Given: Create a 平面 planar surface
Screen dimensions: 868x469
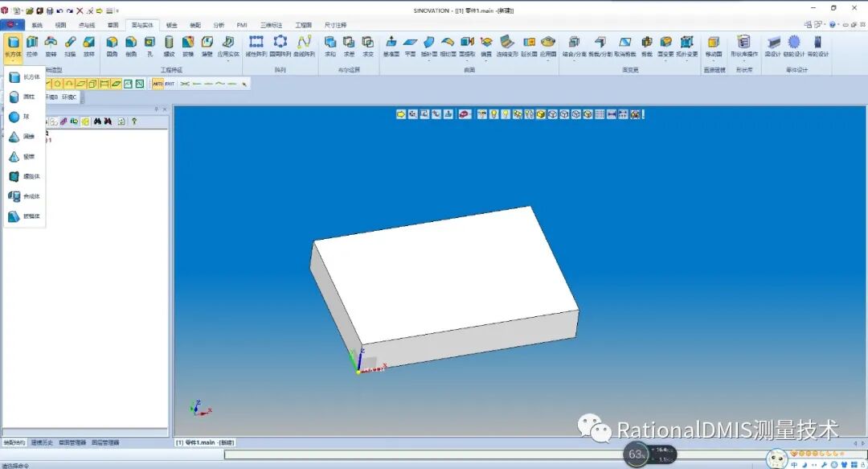Looking at the screenshot, I should tap(410, 47).
